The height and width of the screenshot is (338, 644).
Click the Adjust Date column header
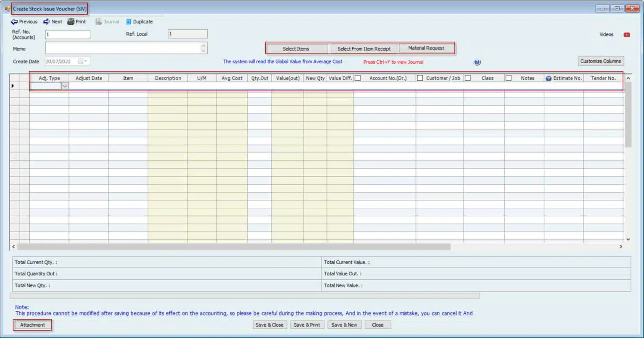pyautogui.click(x=89, y=78)
